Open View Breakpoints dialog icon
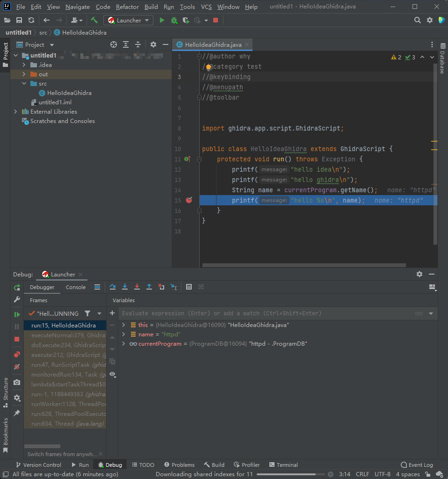Screen dimensions: 448x479 (x=17, y=354)
